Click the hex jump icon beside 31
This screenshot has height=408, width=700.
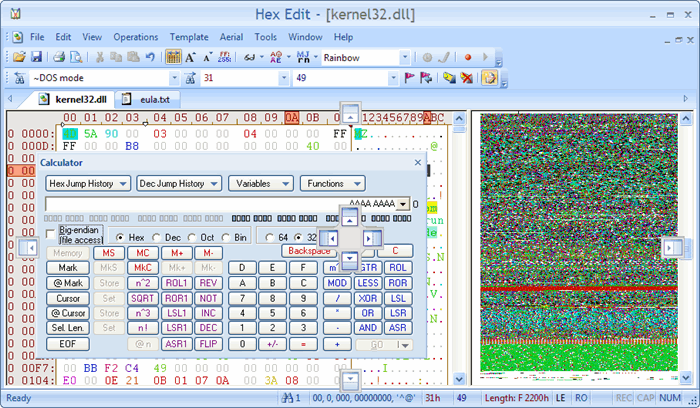tap(190, 78)
